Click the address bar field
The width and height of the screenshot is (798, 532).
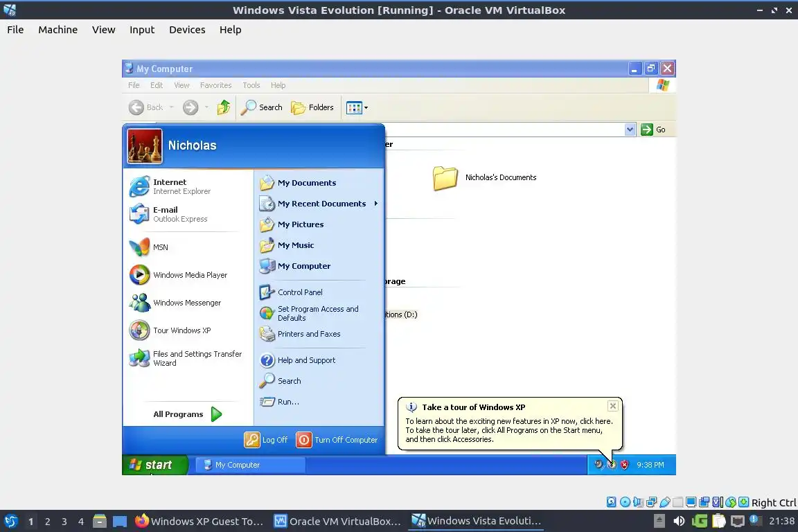click(504, 130)
